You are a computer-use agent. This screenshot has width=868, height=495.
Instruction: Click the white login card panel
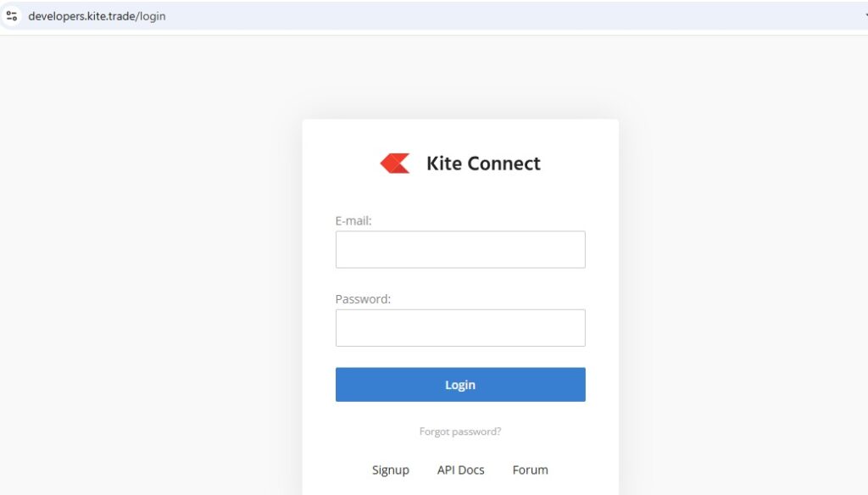click(x=460, y=195)
